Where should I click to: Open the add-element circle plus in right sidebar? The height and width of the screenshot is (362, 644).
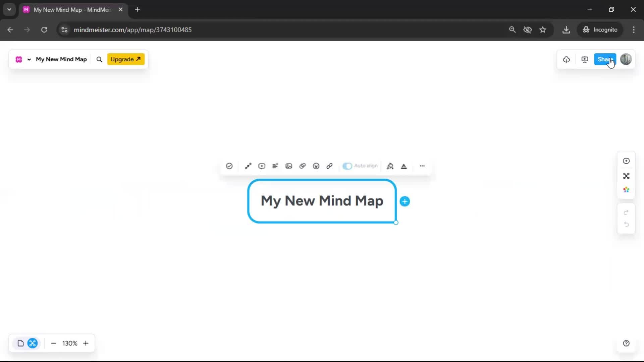point(626,161)
